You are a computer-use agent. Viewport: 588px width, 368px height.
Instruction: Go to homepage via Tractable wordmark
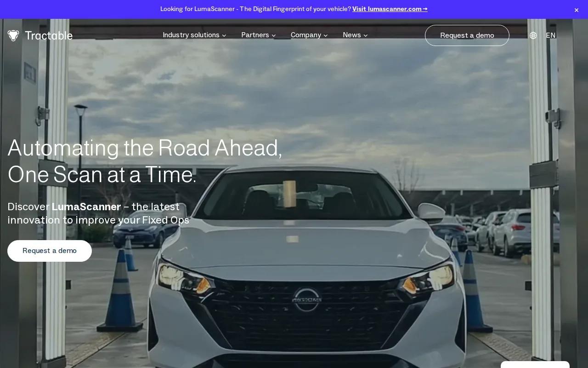[49, 35]
